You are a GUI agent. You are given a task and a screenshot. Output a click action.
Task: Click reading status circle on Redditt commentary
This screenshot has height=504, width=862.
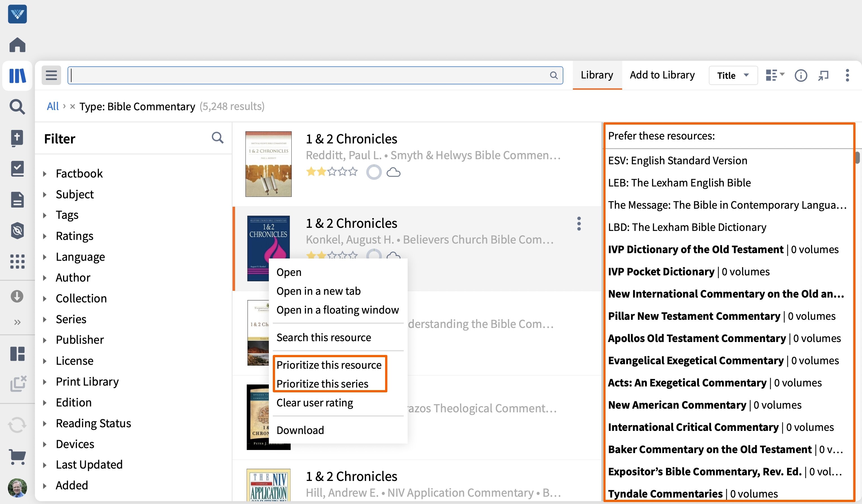point(374,172)
